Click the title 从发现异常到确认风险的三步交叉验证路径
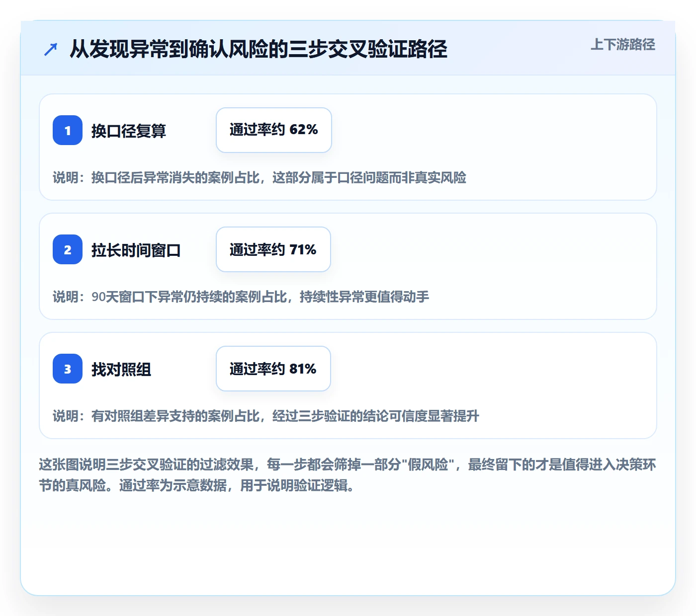The height and width of the screenshot is (616, 696). click(259, 49)
